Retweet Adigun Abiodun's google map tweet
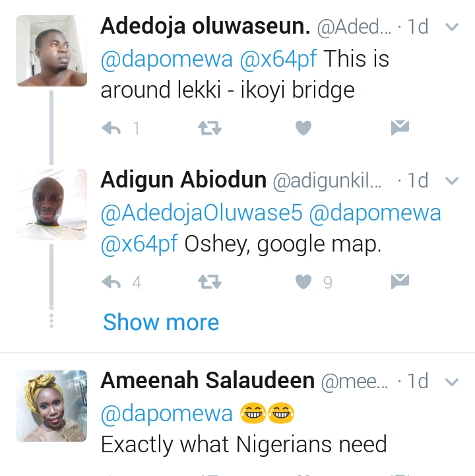The width and height of the screenshot is (475, 476). pos(210,283)
